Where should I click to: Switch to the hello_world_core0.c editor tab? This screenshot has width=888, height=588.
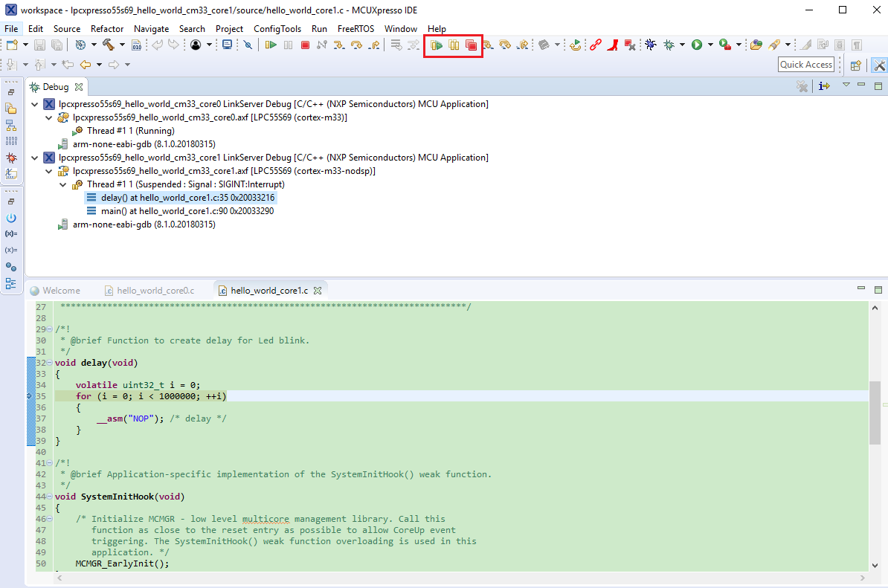(x=149, y=291)
